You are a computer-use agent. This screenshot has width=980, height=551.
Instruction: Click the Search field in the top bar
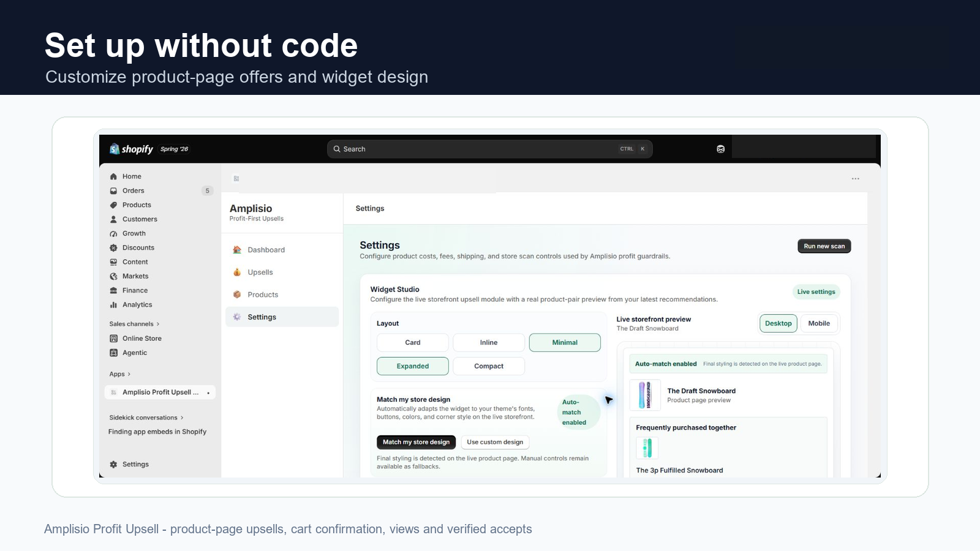[x=489, y=149]
